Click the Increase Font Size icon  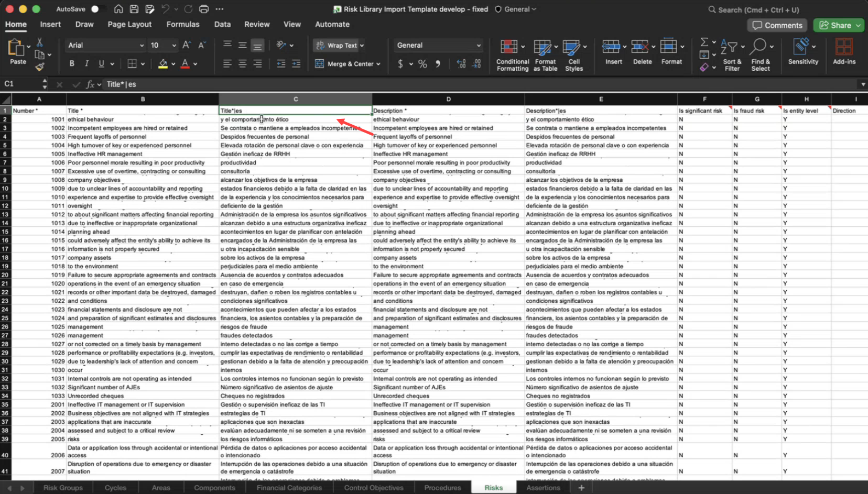pos(186,45)
